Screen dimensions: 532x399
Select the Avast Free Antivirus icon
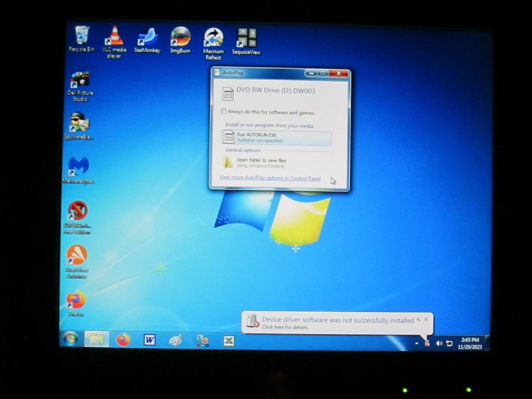tap(77, 261)
